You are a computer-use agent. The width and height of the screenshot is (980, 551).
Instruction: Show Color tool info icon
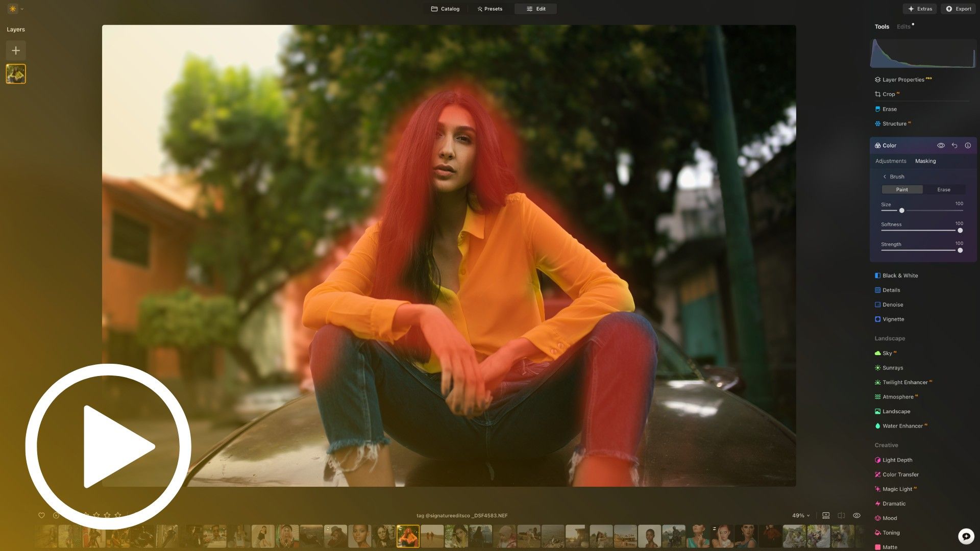pos(968,146)
